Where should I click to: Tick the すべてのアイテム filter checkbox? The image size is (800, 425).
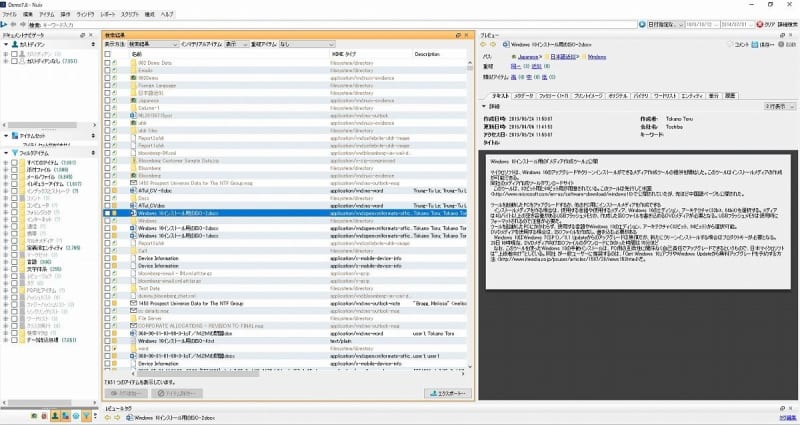(x=14, y=163)
